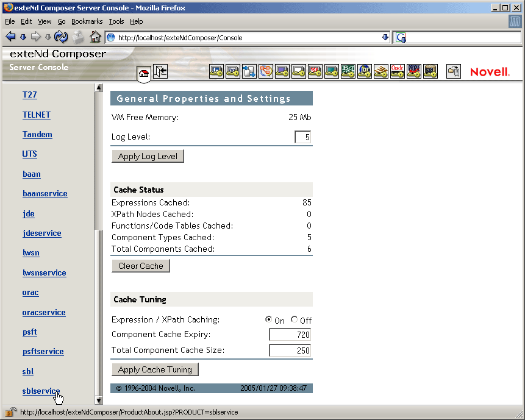Click the sidebar scrollbar down arrow
Image resolution: width=525 pixels, height=420 pixels.
click(99, 400)
